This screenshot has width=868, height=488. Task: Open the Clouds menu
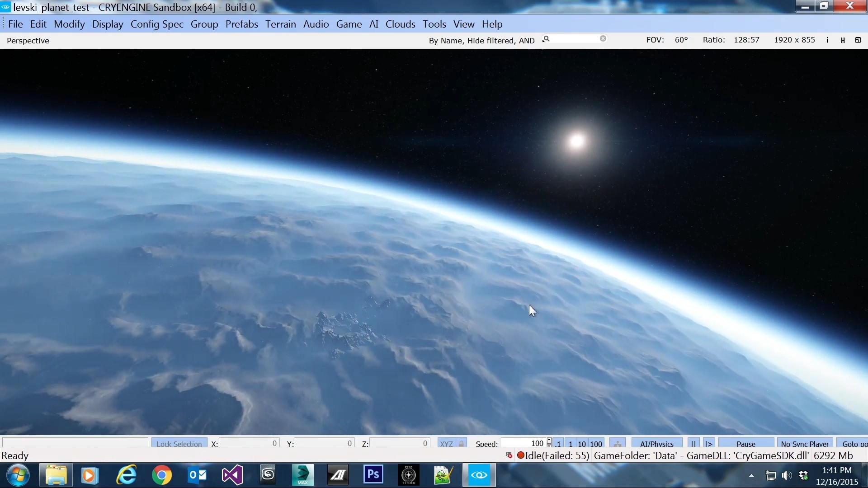(400, 24)
